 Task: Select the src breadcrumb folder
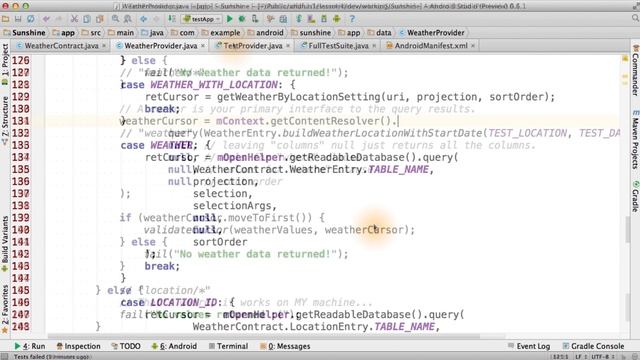pyautogui.click(x=91, y=33)
